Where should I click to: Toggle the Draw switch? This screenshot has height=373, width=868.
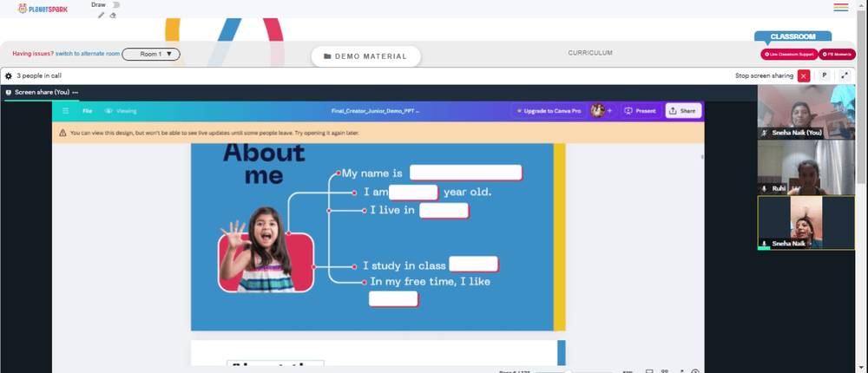(115, 5)
